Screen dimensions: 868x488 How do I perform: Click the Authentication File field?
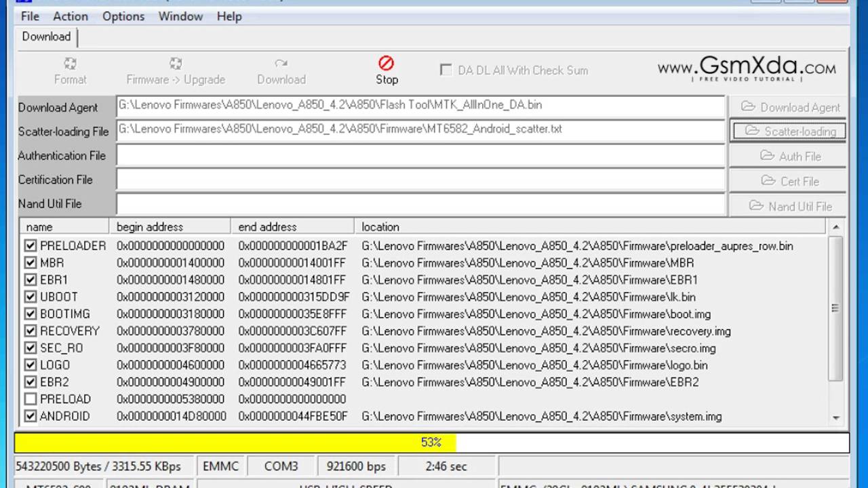(x=420, y=155)
